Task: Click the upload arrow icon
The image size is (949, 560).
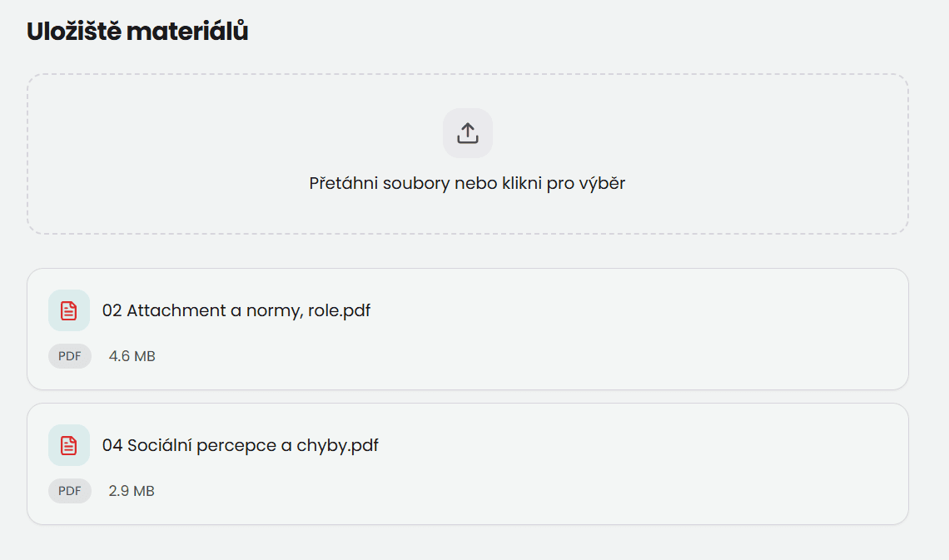Action: [x=467, y=133]
